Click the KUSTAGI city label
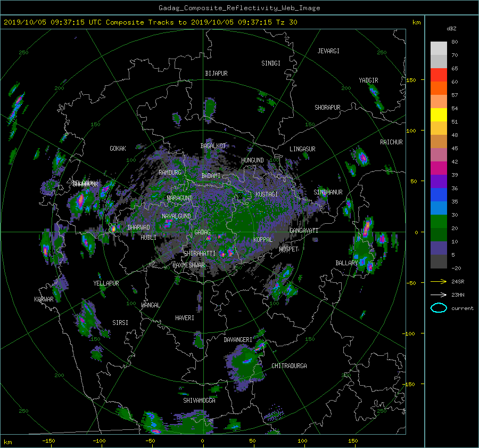This screenshot has height=448, width=479. 267,194
